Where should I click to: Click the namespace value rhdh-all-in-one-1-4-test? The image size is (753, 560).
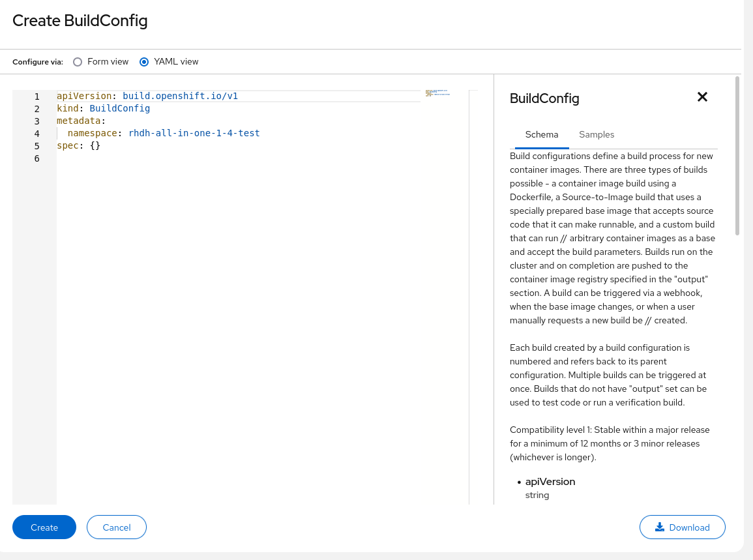194,134
